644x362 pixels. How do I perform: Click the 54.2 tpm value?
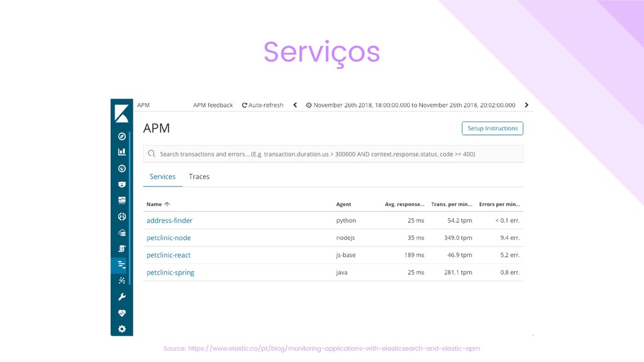click(x=460, y=221)
